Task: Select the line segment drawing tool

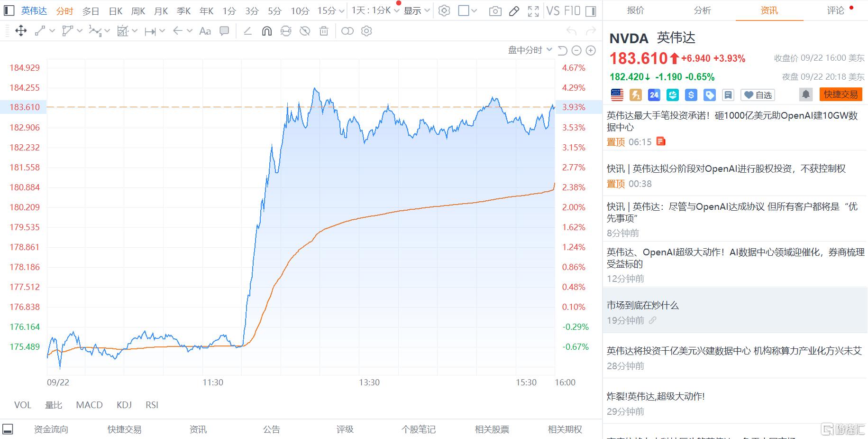Action: (40, 31)
